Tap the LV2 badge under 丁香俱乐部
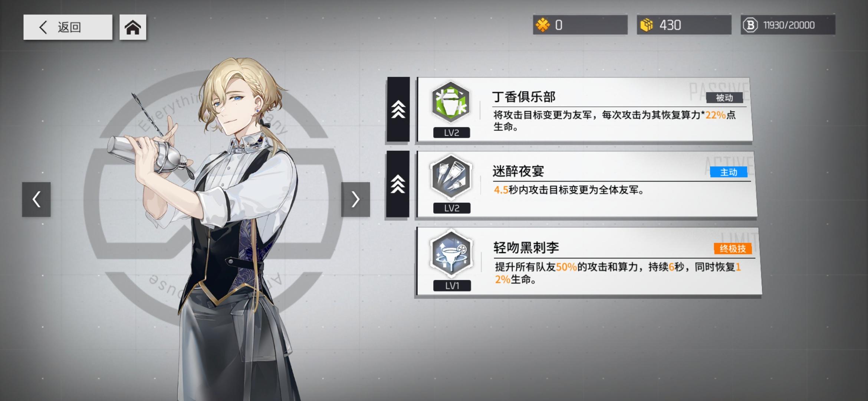 click(451, 133)
